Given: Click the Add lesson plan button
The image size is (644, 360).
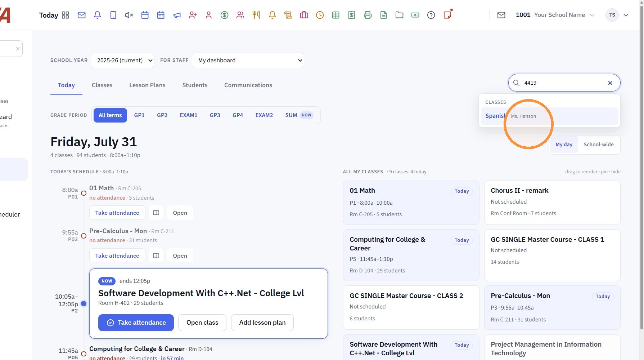Looking at the screenshot, I should [262, 323].
